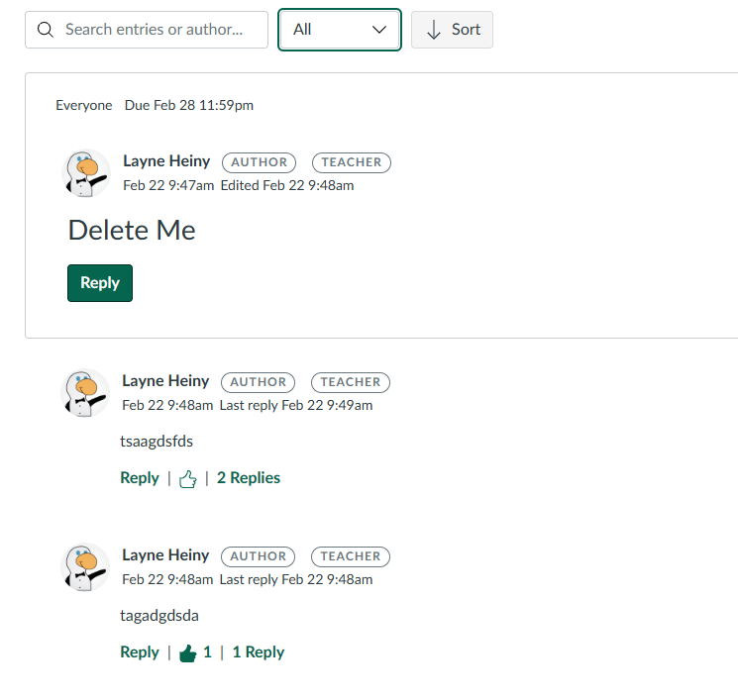The image size is (738, 700).
Task: Click Layne Heiny's name on the 'Delete Me' post
Action: (x=166, y=161)
